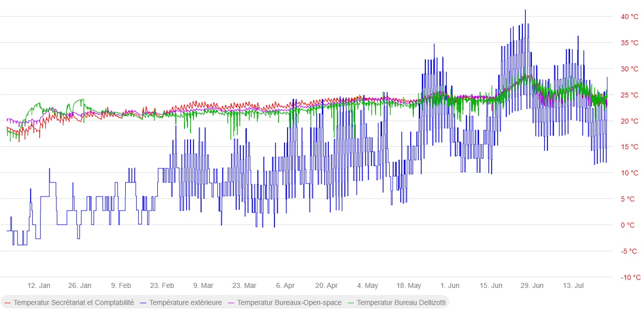Click the 25 °C y-axis label
The height and width of the screenshot is (310, 644).
(629, 95)
